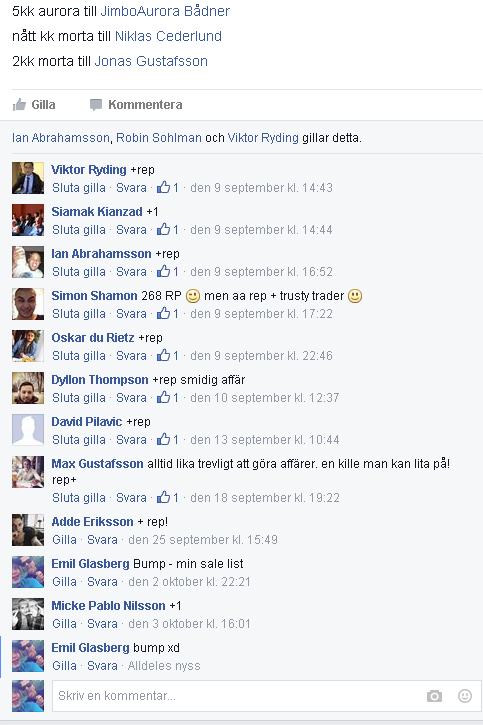Click Svara under Dyllon Thompson's comment
483x725 pixels.
click(131, 398)
